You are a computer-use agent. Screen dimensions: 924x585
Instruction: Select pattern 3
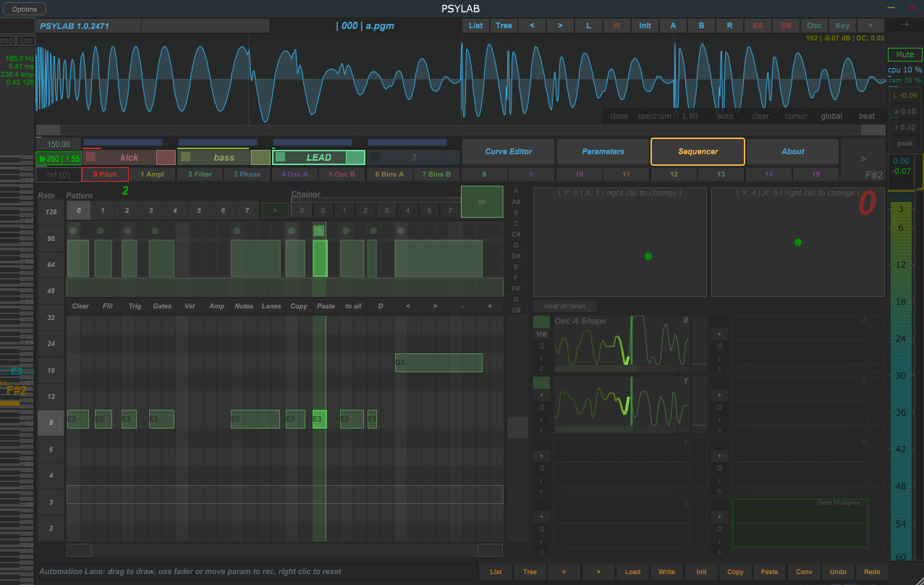pos(151,211)
